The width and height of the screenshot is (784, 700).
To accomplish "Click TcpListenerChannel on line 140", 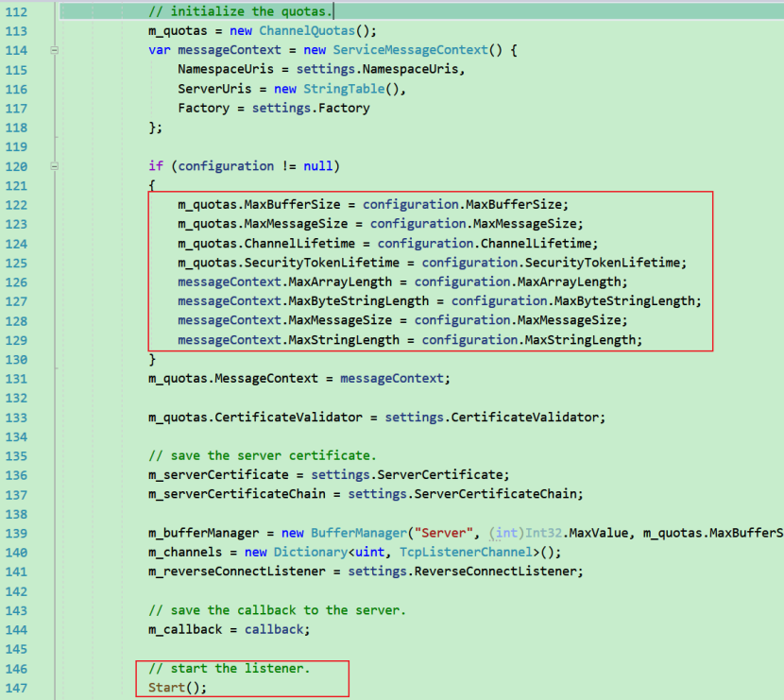I will coord(466,552).
